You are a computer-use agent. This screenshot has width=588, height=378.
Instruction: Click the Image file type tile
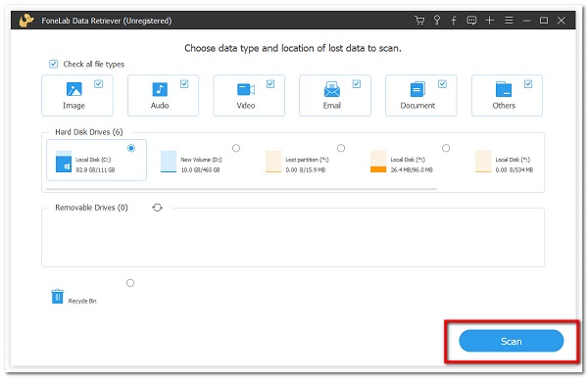77,96
